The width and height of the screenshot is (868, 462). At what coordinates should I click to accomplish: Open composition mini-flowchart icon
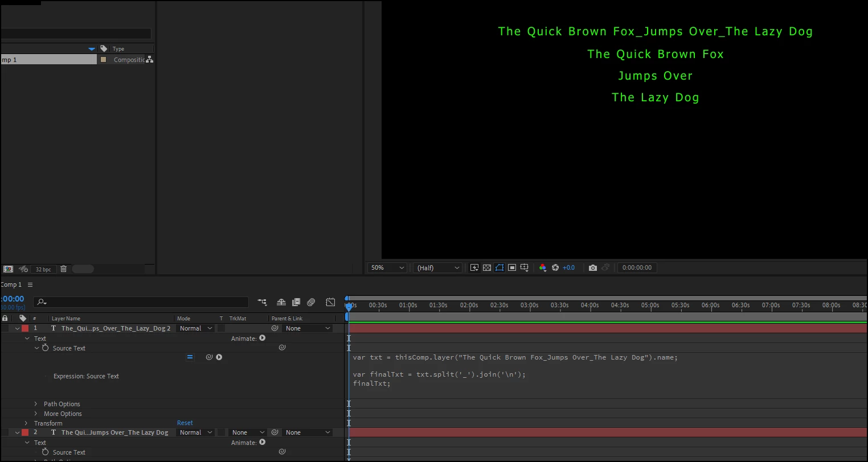tap(262, 302)
